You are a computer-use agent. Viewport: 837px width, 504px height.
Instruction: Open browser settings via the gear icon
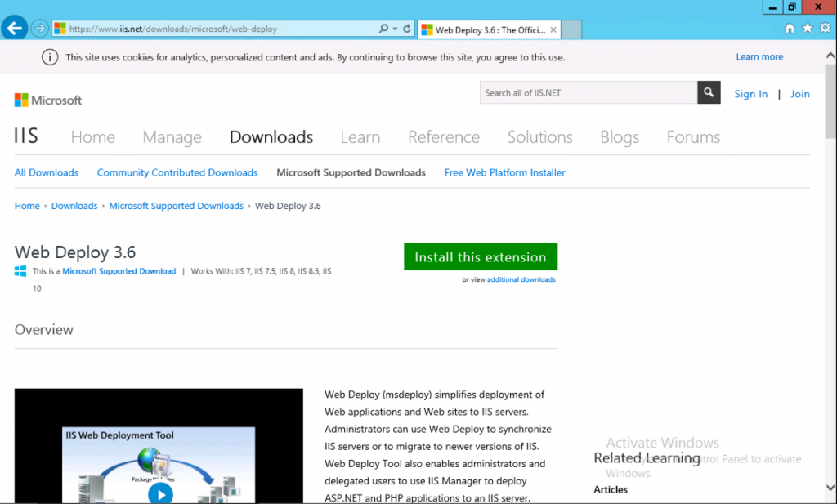pyautogui.click(x=826, y=27)
